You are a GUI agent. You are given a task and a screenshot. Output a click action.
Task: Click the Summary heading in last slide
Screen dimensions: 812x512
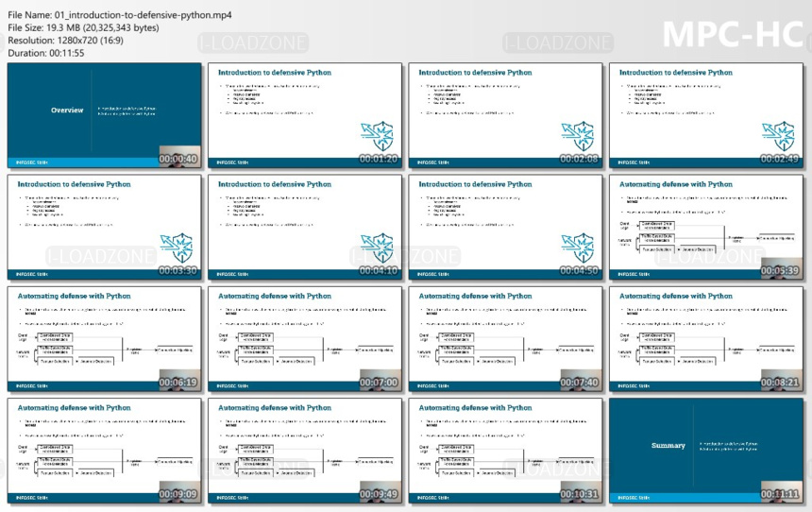click(668, 445)
